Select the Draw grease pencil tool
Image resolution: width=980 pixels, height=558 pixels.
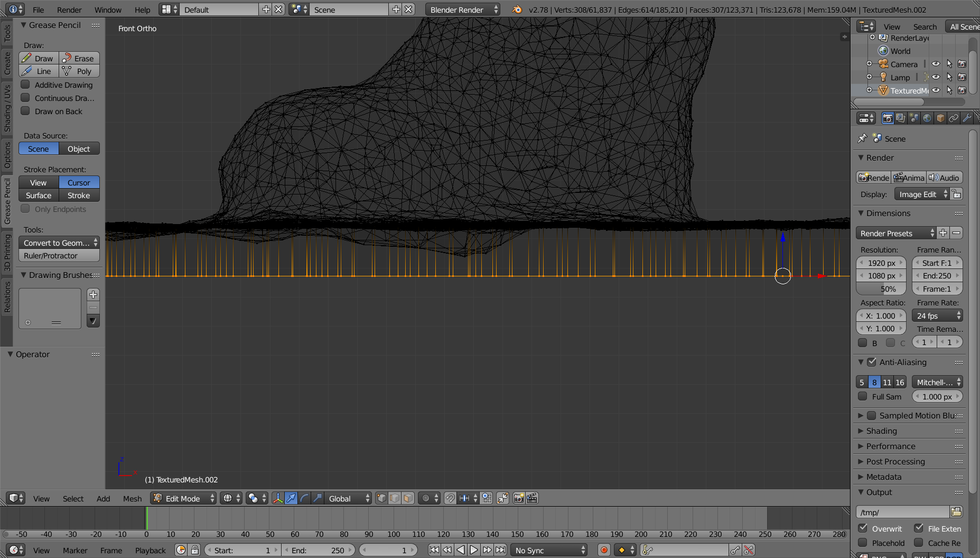(39, 58)
